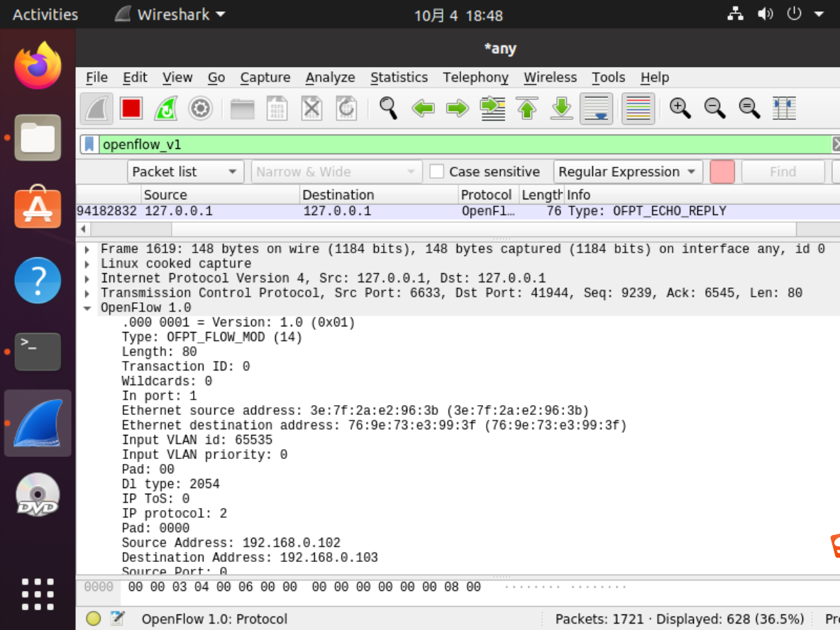This screenshot has height=630, width=840.
Task: Reload the capture file icon
Action: pyautogui.click(x=346, y=109)
